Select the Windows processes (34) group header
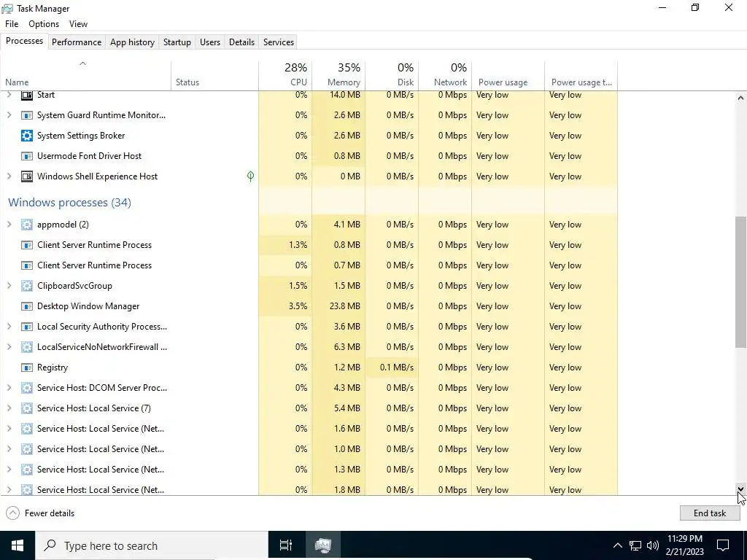This screenshot has width=747, height=560. click(69, 203)
